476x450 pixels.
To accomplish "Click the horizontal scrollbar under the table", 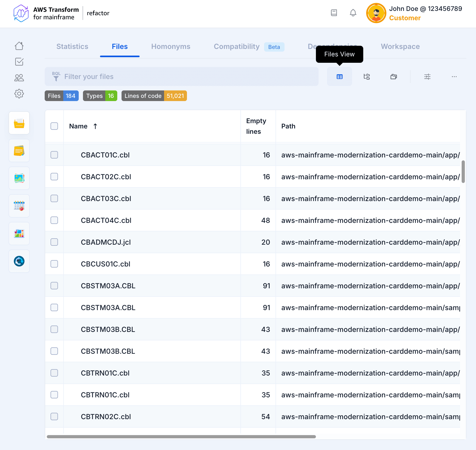I will [181, 436].
